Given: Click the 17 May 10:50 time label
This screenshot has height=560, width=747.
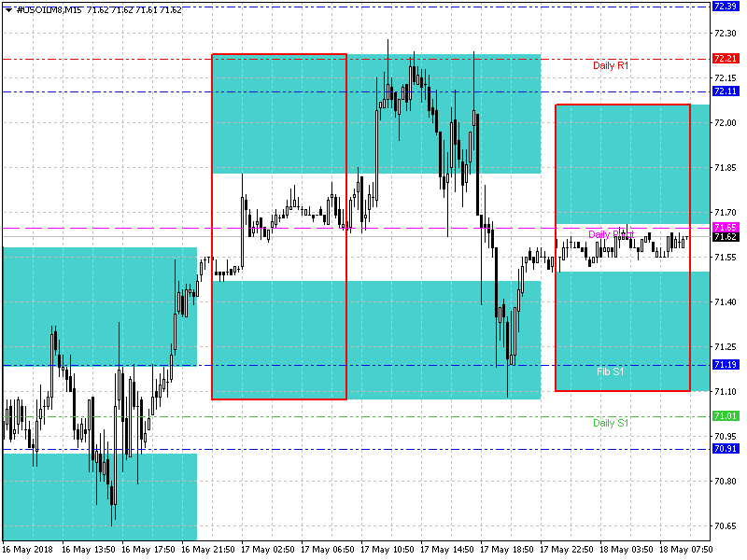Looking at the screenshot, I should point(386,550).
